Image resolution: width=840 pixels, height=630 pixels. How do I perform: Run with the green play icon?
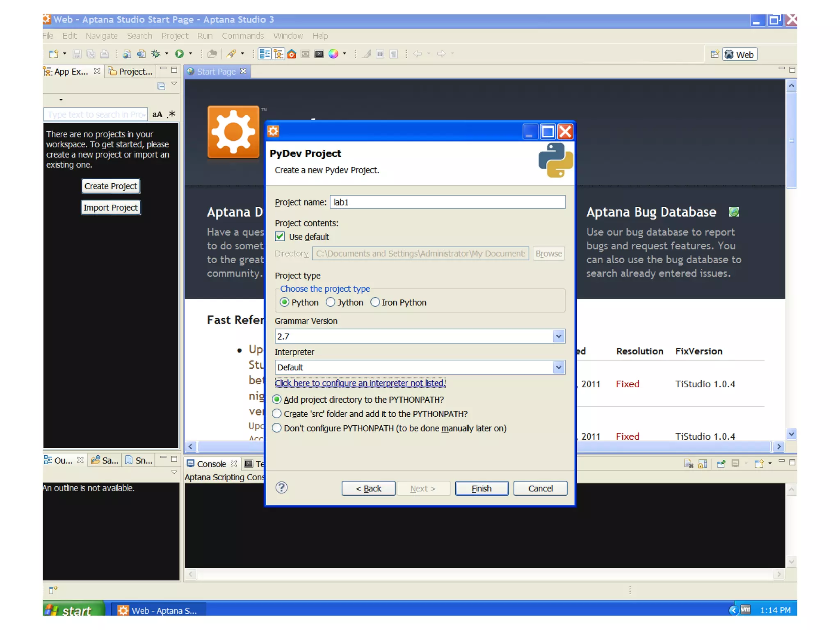click(x=179, y=54)
